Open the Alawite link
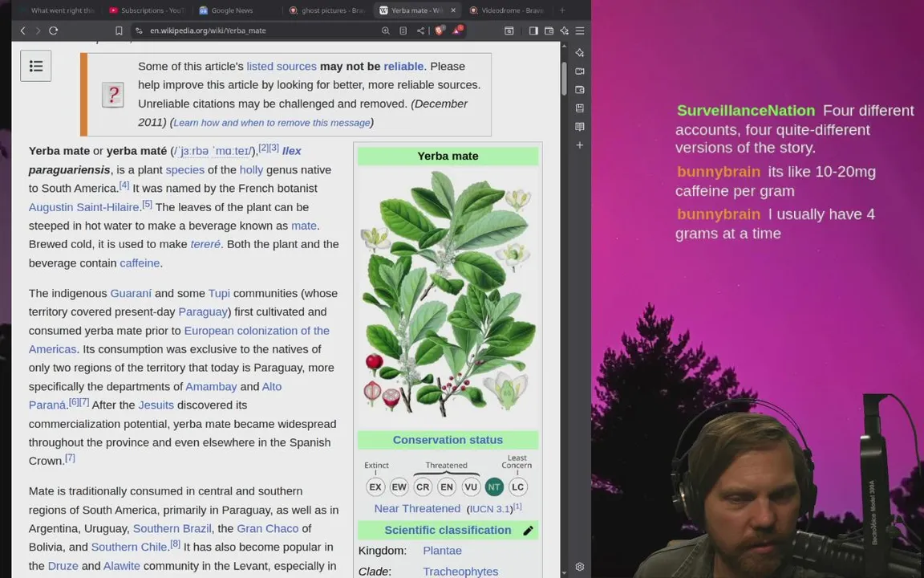This screenshot has height=578, width=924. [121, 566]
